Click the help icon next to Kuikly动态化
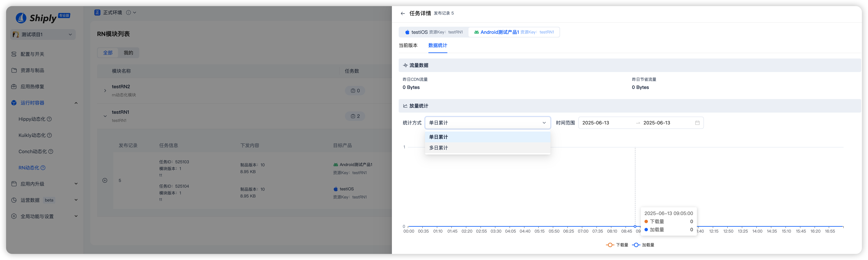 49,135
